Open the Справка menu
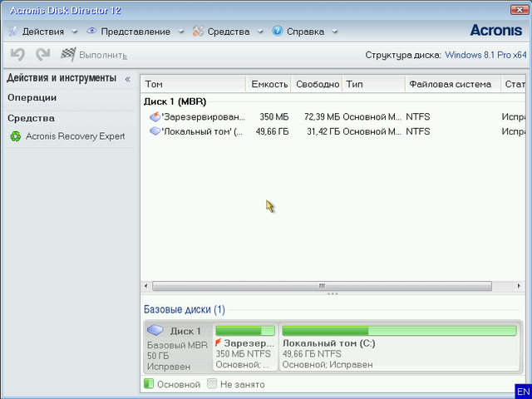 pos(305,32)
